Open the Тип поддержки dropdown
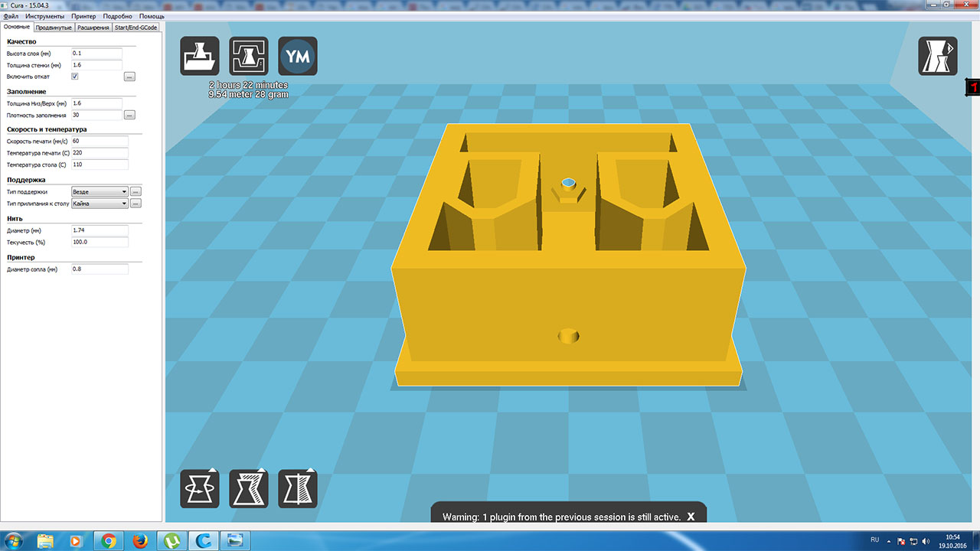980x551 pixels. point(99,191)
